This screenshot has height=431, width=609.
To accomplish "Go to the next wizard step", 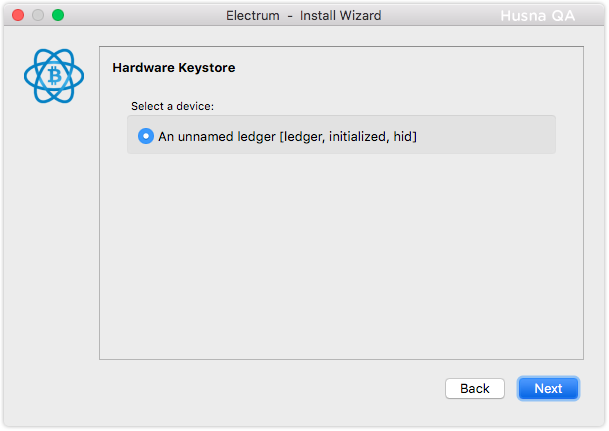I will pos(548,388).
